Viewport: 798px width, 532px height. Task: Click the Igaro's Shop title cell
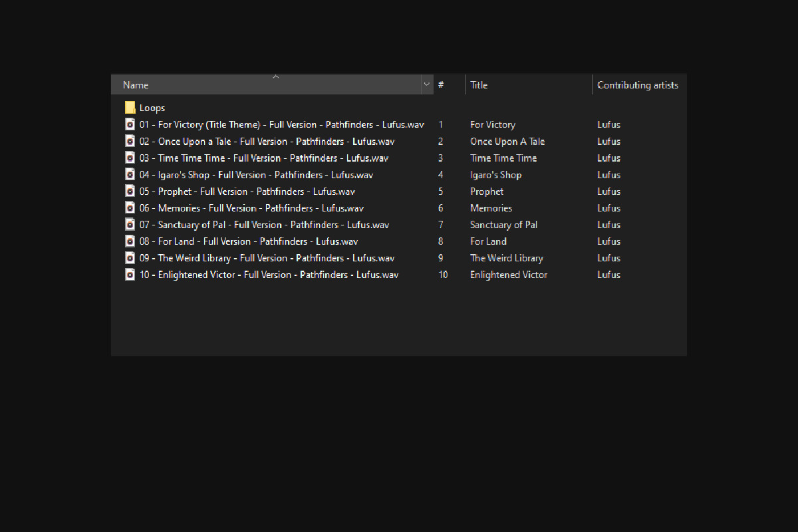(495, 175)
